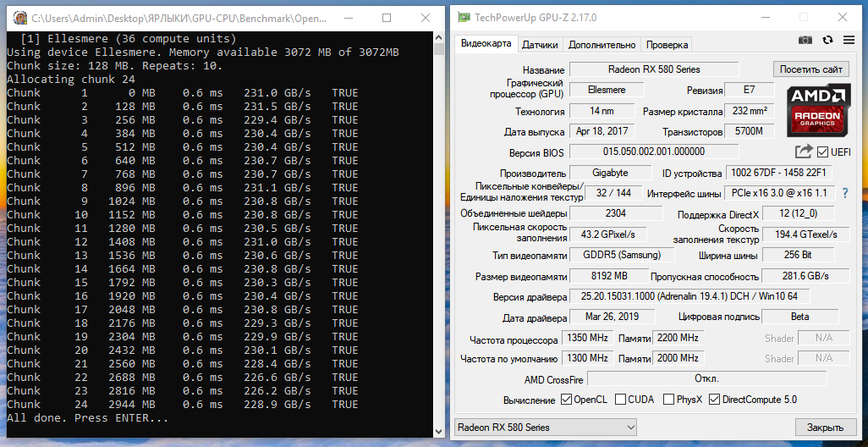Image resolution: width=868 pixels, height=447 pixels.
Task: Click the default GPU clock field 1300 MHz
Action: coord(587,358)
